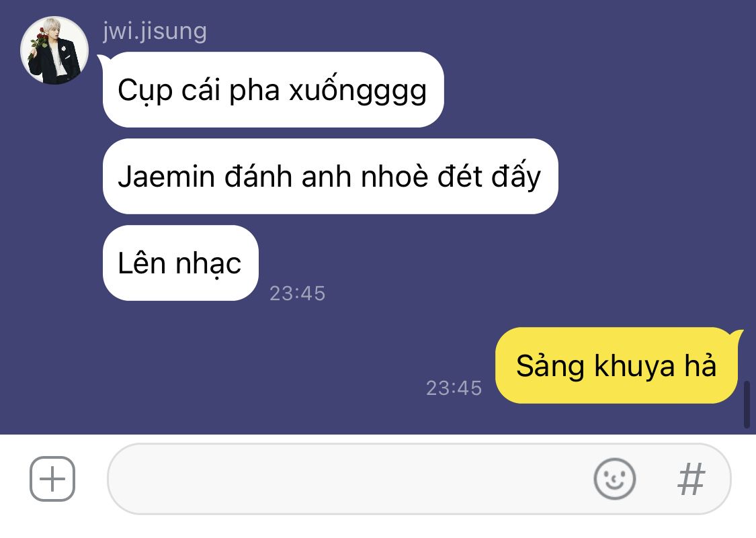
Task: Click the chat scrollbar on the right edge
Action: click(747, 404)
